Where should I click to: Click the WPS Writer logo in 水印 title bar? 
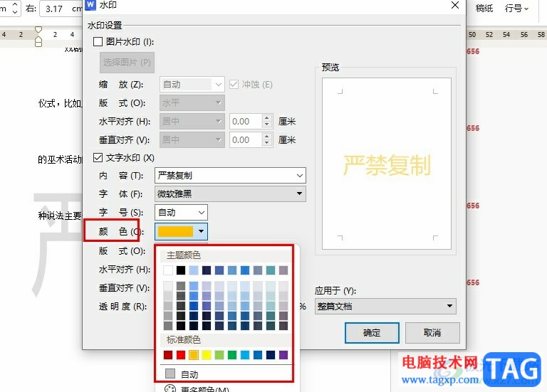click(x=90, y=5)
